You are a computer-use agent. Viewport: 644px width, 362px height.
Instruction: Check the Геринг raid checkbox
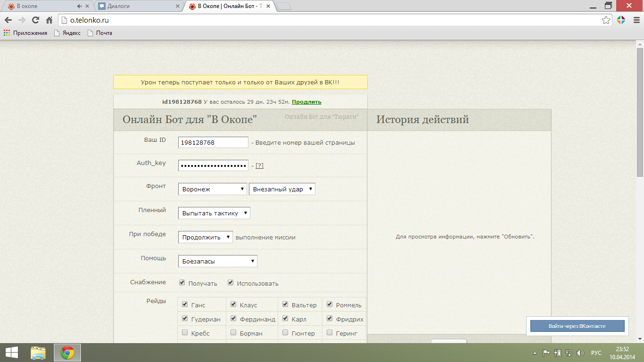330,333
